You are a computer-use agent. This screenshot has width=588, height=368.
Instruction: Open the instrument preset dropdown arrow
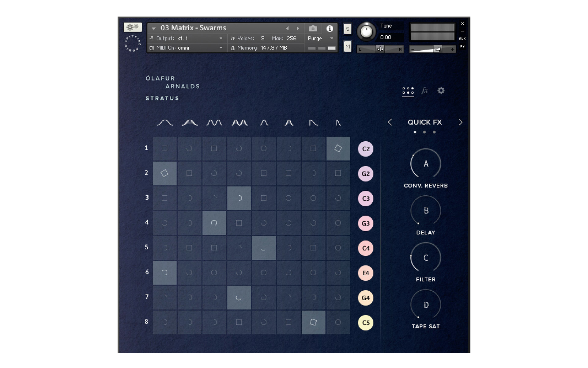pyautogui.click(x=154, y=28)
